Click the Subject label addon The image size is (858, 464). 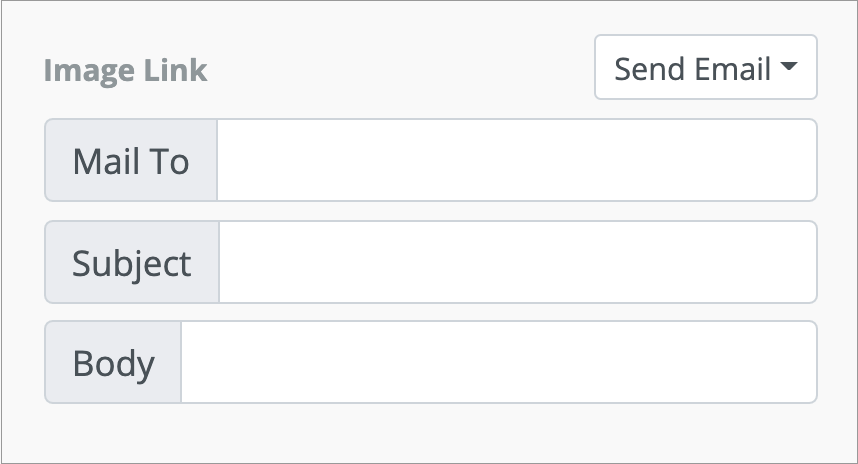tap(132, 262)
